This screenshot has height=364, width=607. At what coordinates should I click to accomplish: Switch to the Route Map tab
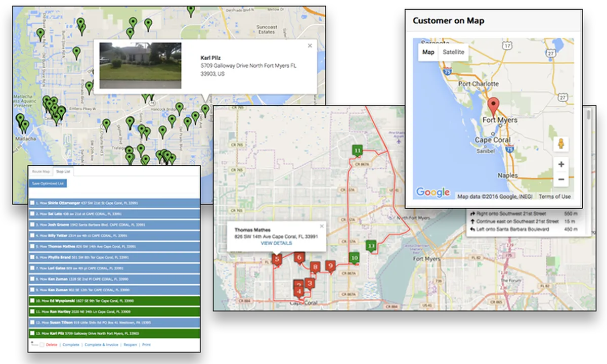tap(40, 171)
